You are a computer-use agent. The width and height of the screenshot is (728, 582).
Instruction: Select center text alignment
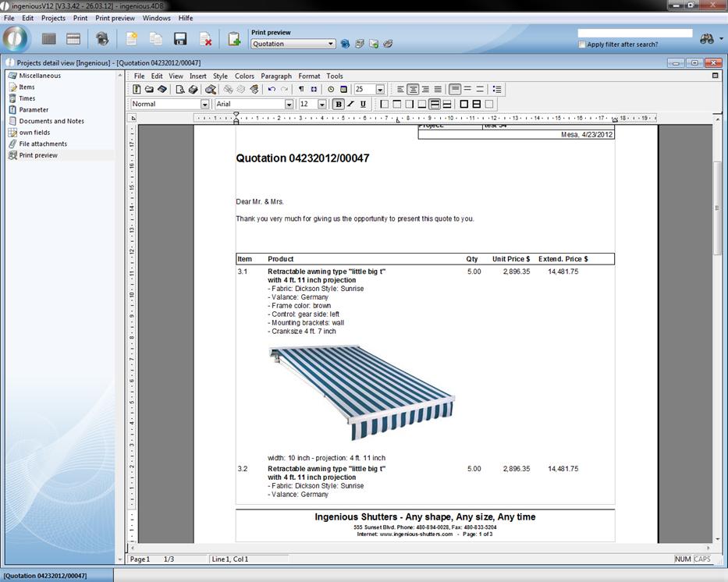(413, 90)
